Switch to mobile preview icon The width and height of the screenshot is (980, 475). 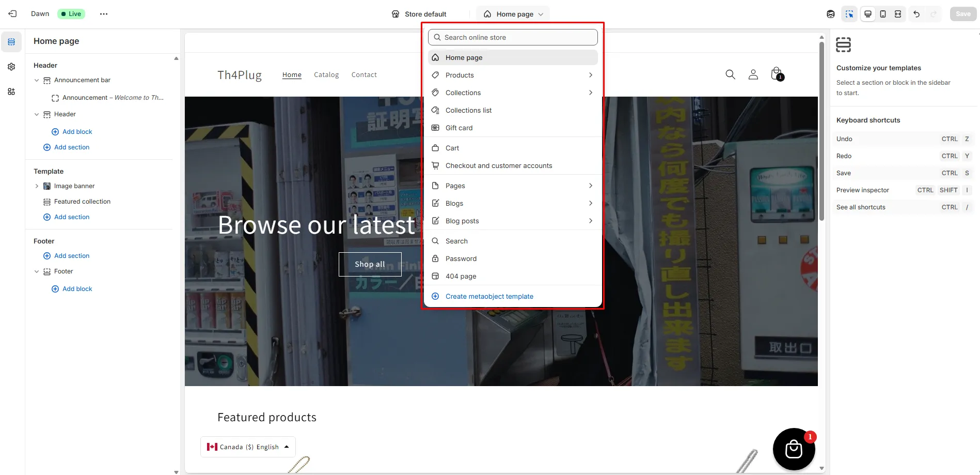point(883,14)
